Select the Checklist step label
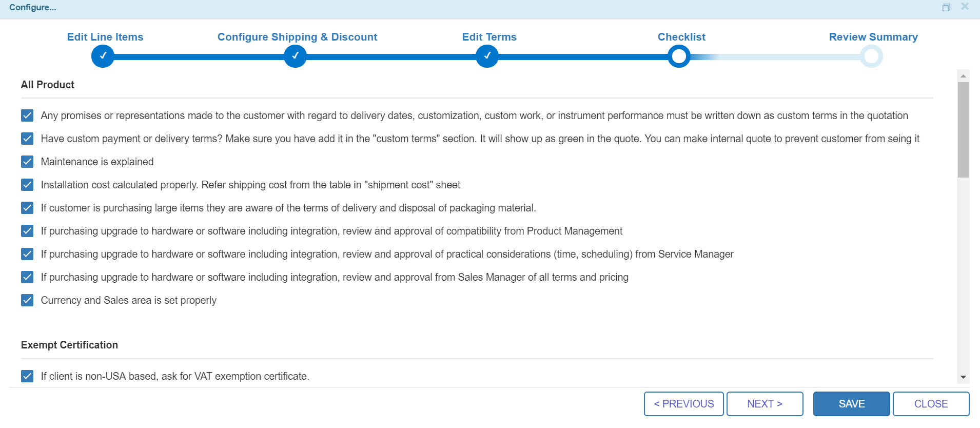The width and height of the screenshot is (980, 428). (681, 37)
